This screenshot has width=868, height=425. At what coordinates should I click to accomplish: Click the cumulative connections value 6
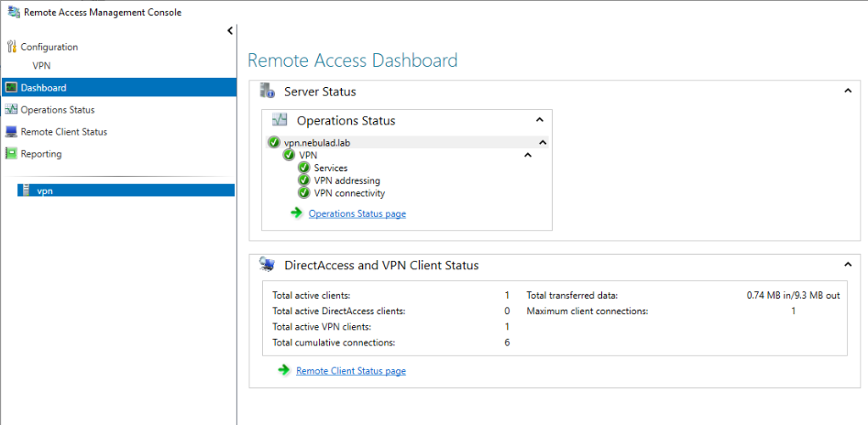pyautogui.click(x=507, y=343)
